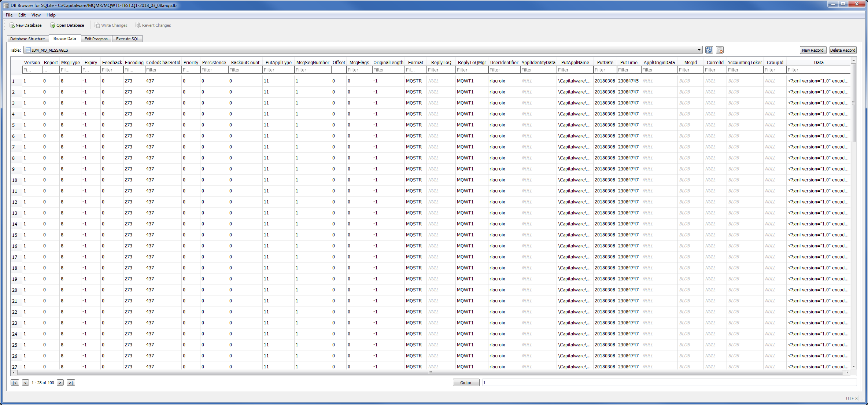This screenshot has width=868, height=405.
Task: Click the vertical scrollbar down arrow
Action: (854, 366)
